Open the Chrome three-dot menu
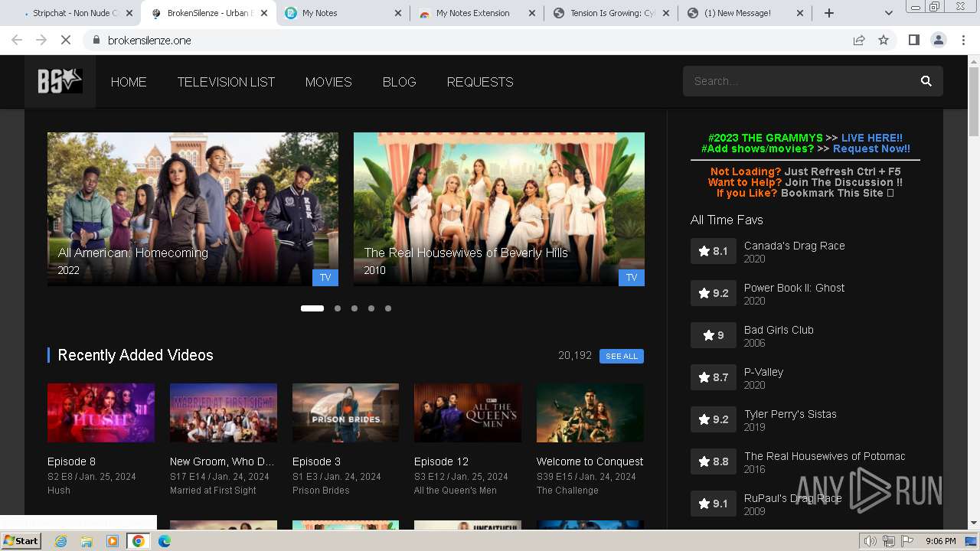The image size is (980, 551). coord(963,40)
